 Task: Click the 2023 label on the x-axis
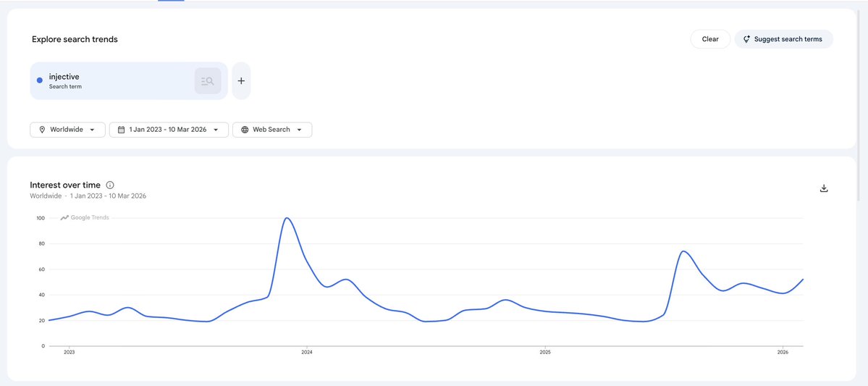[x=69, y=352]
